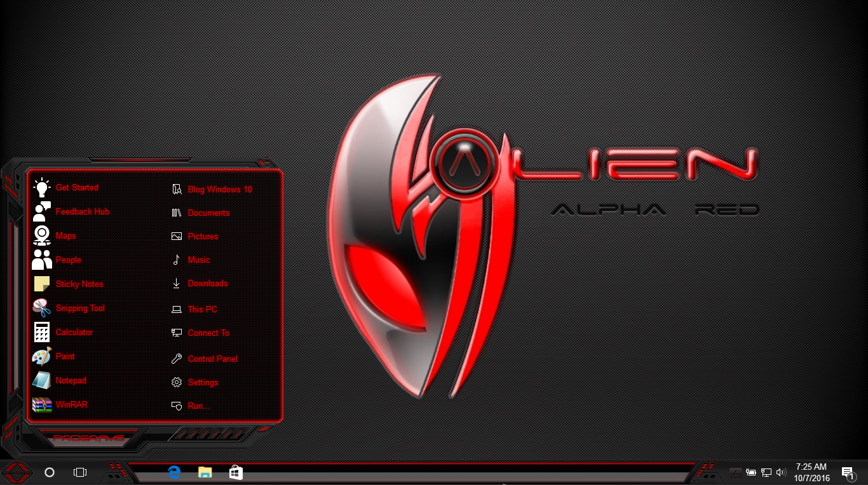Launch Microsoft Edge from the taskbar
The width and height of the screenshot is (868, 485).
(x=174, y=472)
